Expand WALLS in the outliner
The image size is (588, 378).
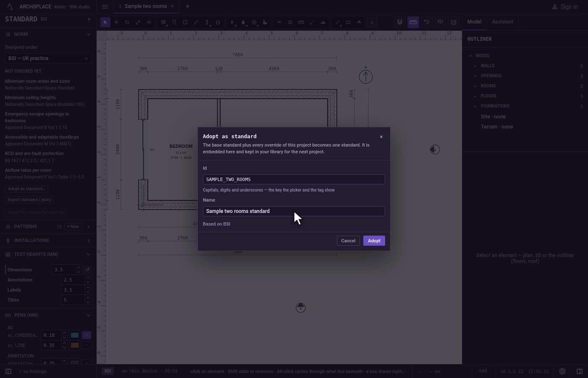tap(475, 66)
